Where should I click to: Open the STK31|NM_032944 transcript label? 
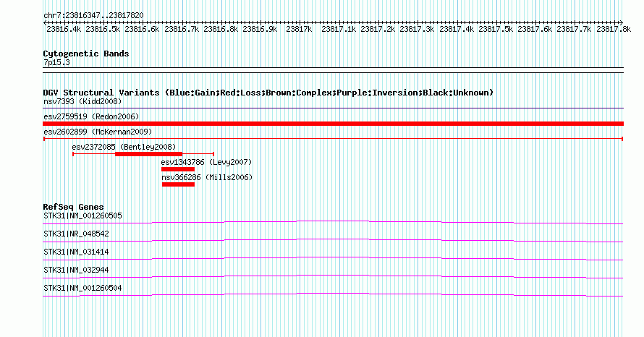click(x=76, y=270)
